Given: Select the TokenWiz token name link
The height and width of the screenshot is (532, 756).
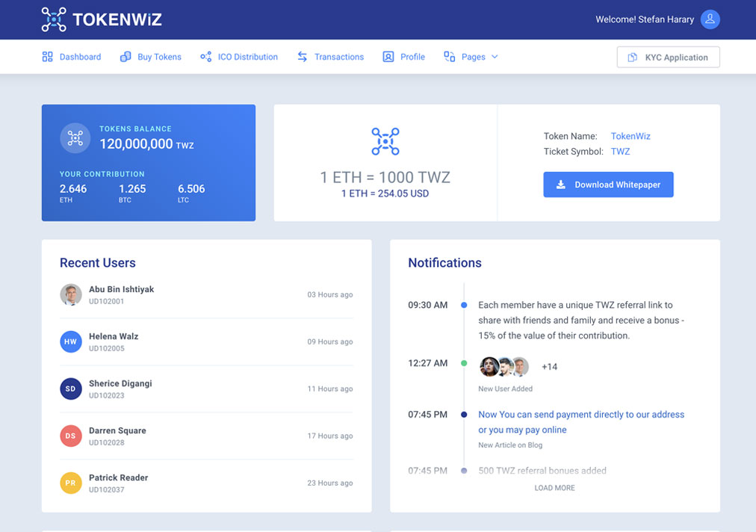Looking at the screenshot, I should [630, 136].
